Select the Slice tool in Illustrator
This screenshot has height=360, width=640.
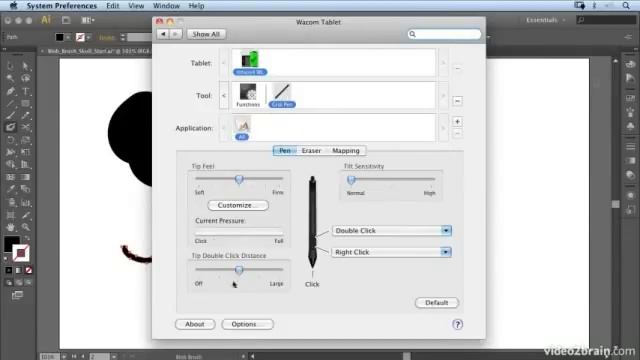click(x=25, y=215)
